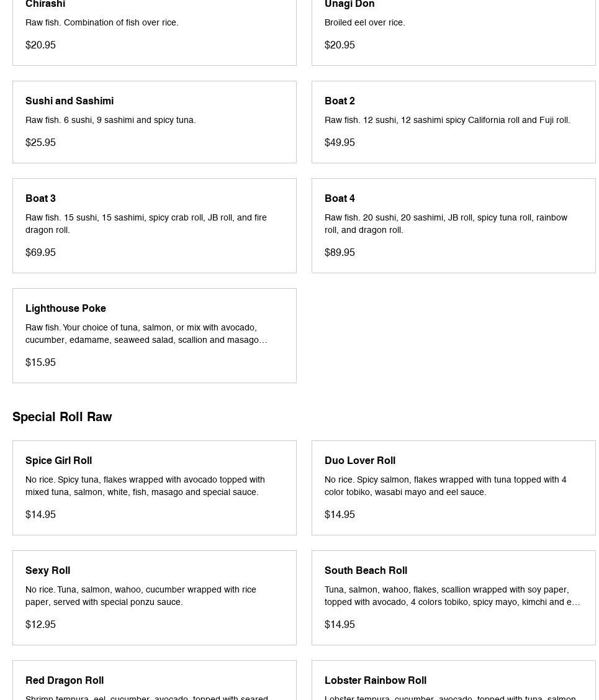The height and width of the screenshot is (700, 599).
Task: Select the Boat 3 title
Action: click(x=40, y=199)
